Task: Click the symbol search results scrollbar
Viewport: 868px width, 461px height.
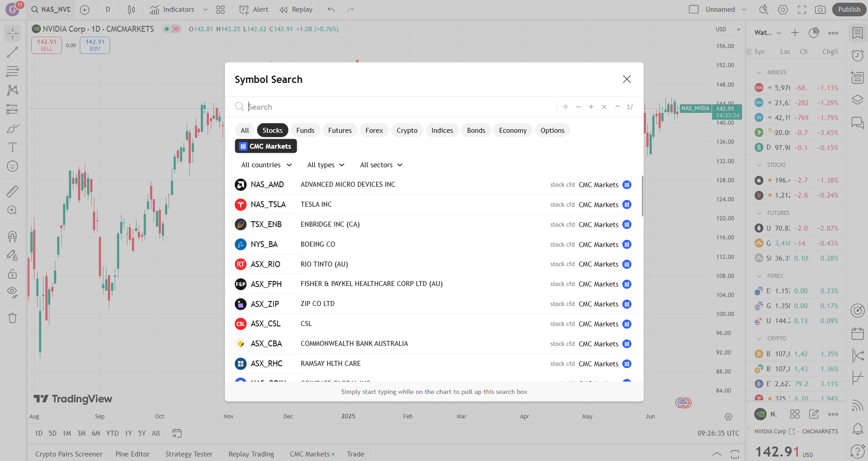Action: click(x=642, y=196)
